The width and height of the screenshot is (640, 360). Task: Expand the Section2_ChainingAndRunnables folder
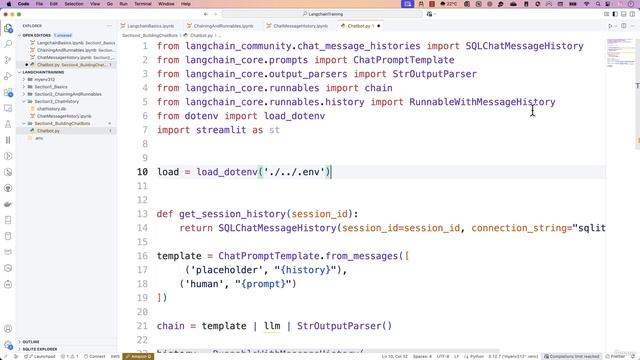(68, 94)
